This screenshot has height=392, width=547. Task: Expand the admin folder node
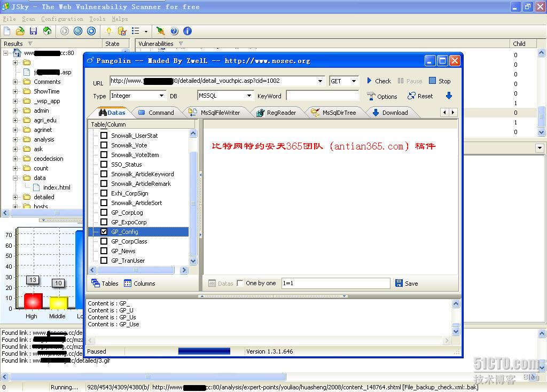(x=15, y=111)
